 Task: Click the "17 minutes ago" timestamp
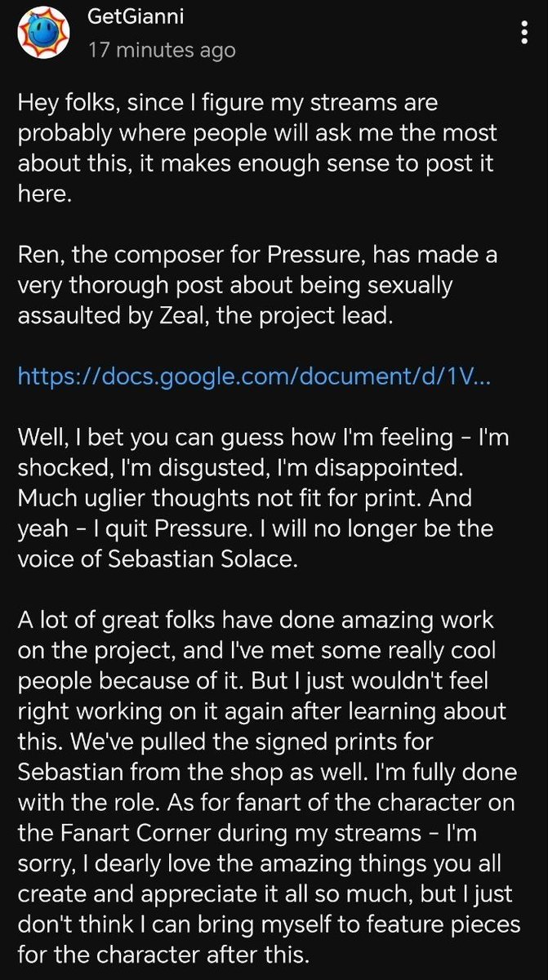click(x=161, y=50)
